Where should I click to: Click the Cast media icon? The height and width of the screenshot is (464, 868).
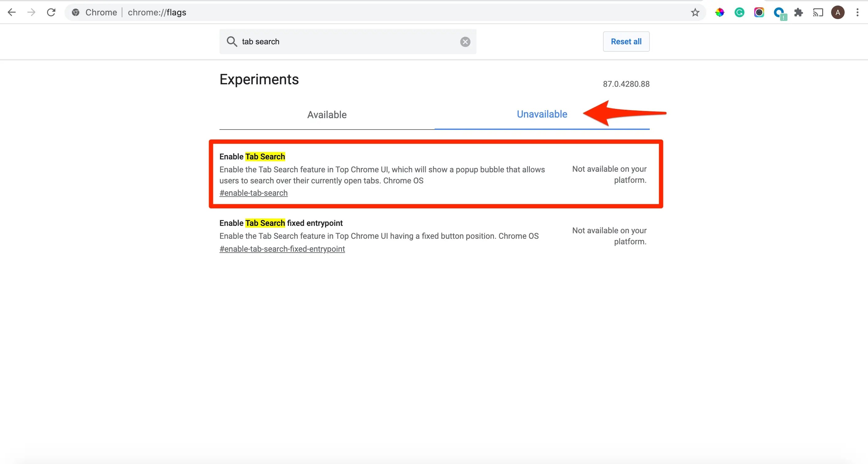tap(818, 13)
